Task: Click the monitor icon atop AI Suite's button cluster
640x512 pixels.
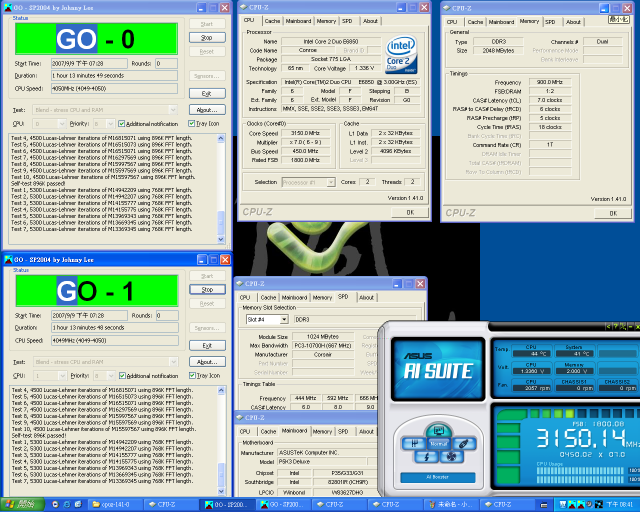Action: coord(438,430)
